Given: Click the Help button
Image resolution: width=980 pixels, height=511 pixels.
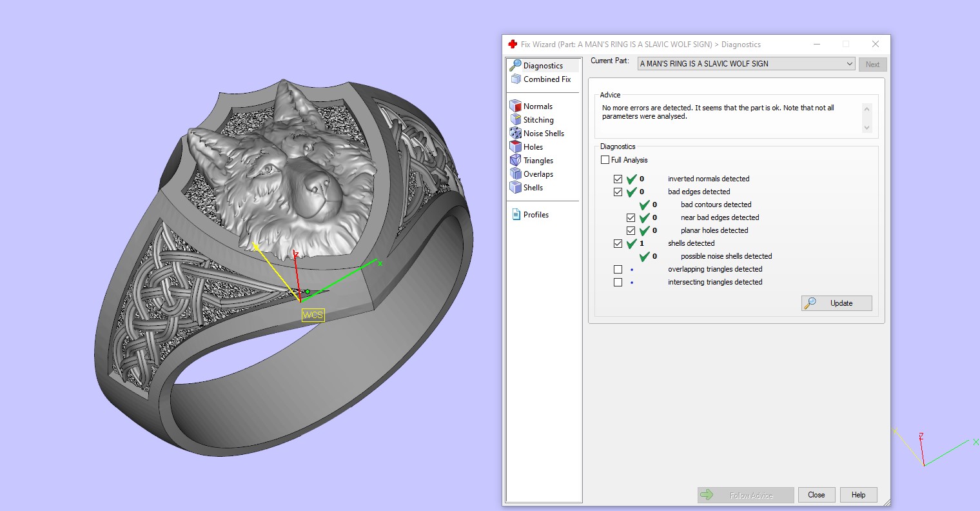Looking at the screenshot, I should click(858, 495).
